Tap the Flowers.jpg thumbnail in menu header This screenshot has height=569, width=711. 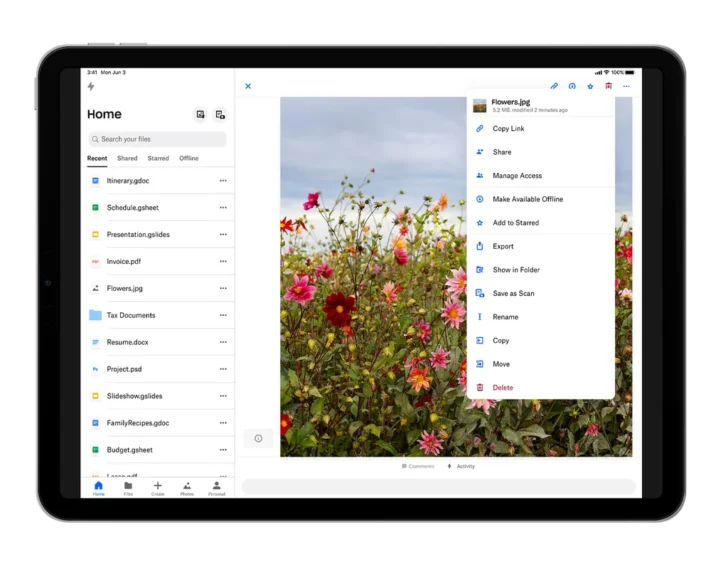point(480,106)
